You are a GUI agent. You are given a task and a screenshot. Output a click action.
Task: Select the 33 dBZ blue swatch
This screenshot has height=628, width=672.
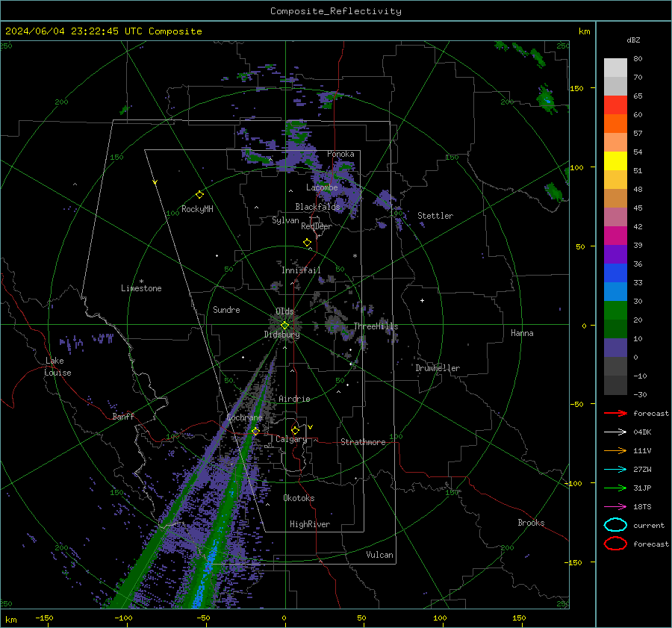[x=615, y=273]
